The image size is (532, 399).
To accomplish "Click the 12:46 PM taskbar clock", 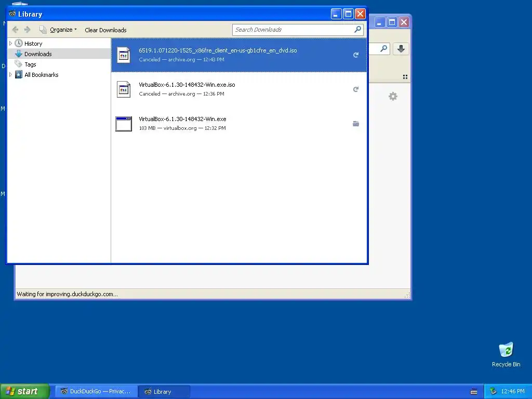I will point(512,392).
